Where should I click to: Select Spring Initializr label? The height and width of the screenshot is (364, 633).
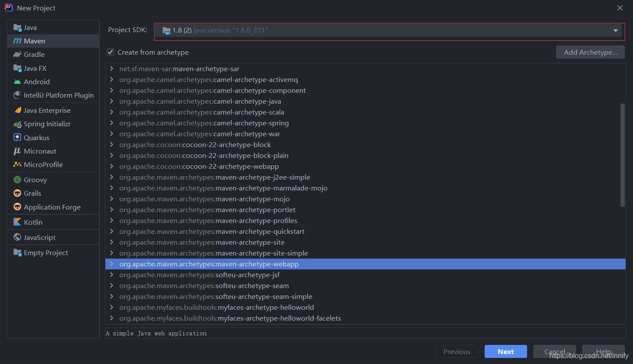(x=47, y=124)
